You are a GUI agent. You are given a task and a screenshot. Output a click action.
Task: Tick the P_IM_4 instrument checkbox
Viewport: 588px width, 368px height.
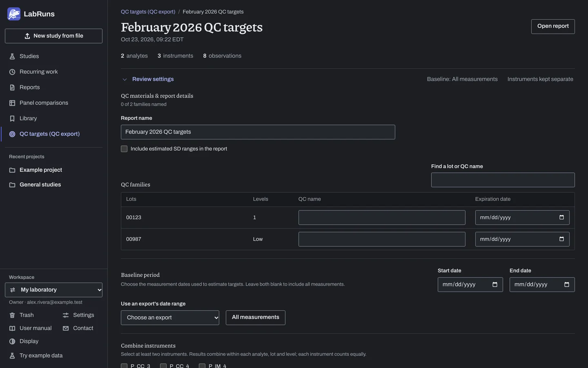point(202,366)
